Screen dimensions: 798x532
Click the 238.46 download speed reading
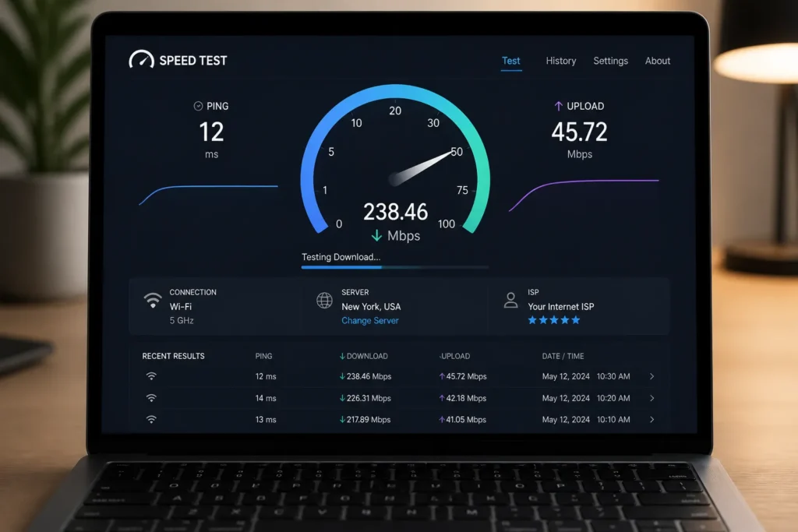[395, 212]
